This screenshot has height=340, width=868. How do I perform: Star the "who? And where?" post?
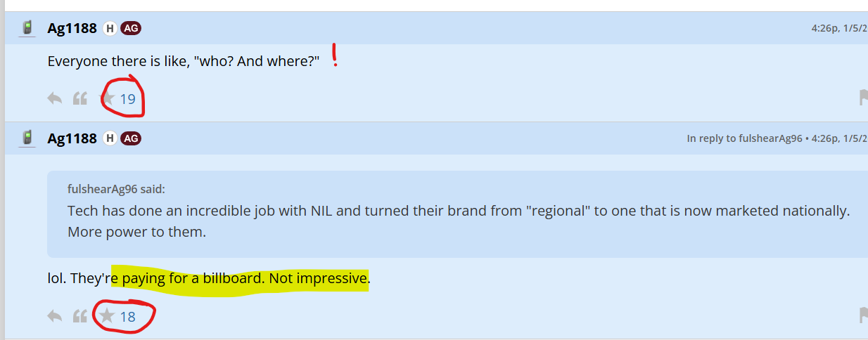point(108,98)
